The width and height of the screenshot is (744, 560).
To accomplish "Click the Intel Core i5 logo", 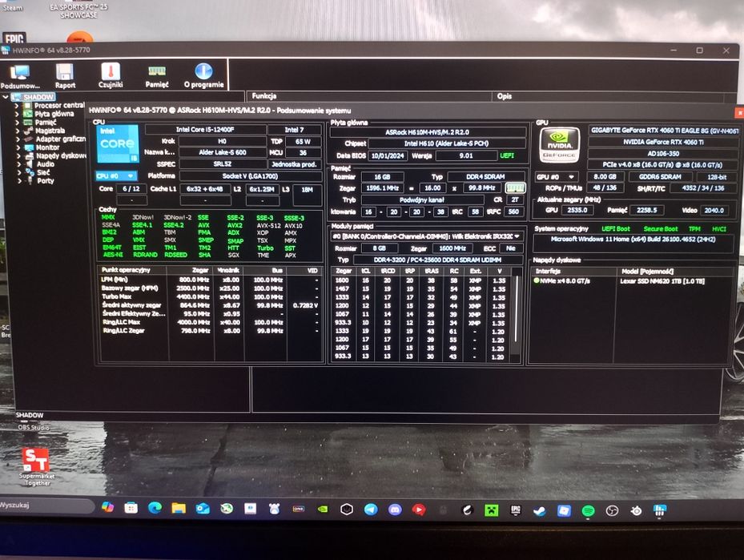I will coord(117,144).
